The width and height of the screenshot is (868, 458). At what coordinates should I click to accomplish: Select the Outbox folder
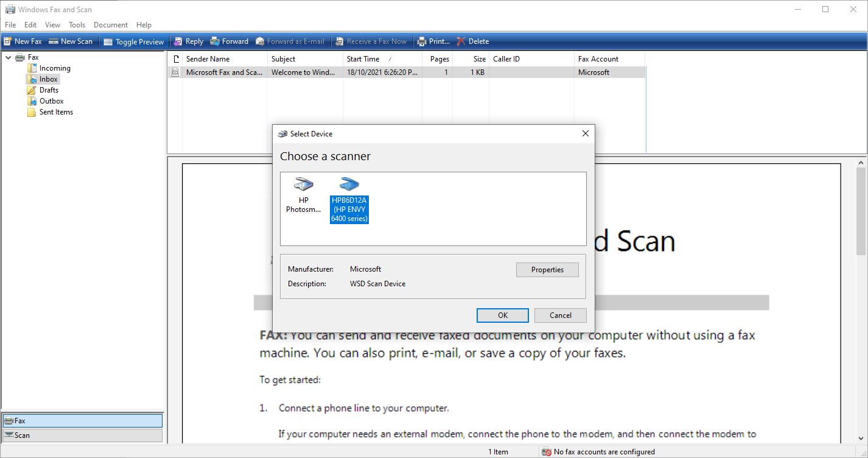pos(52,101)
